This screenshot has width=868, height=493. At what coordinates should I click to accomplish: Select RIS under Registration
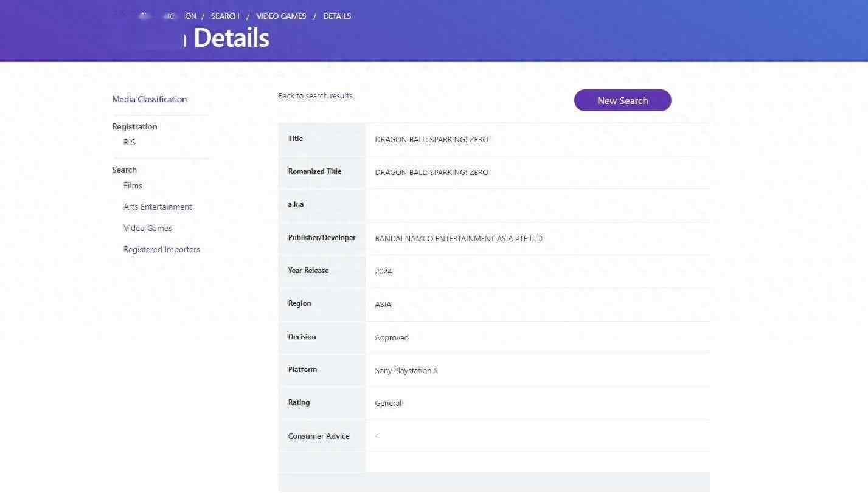[129, 142]
